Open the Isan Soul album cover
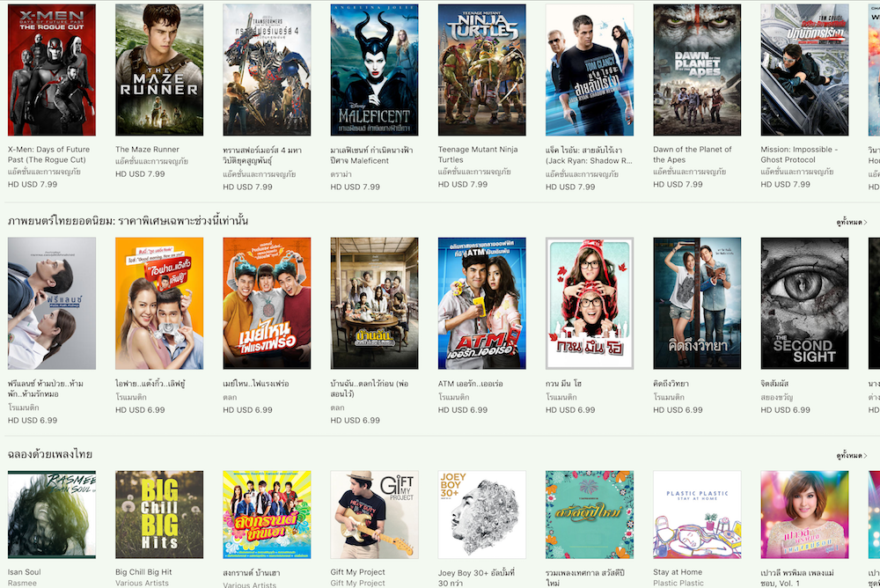Image resolution: width=880 pixels, height=588 pixels. pos(52,514)
